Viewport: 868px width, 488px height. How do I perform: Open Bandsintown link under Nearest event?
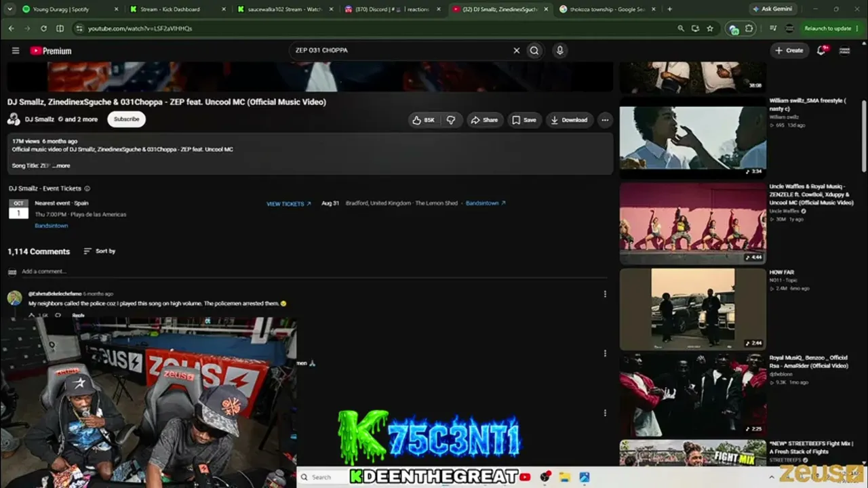[x=52, y=226]
